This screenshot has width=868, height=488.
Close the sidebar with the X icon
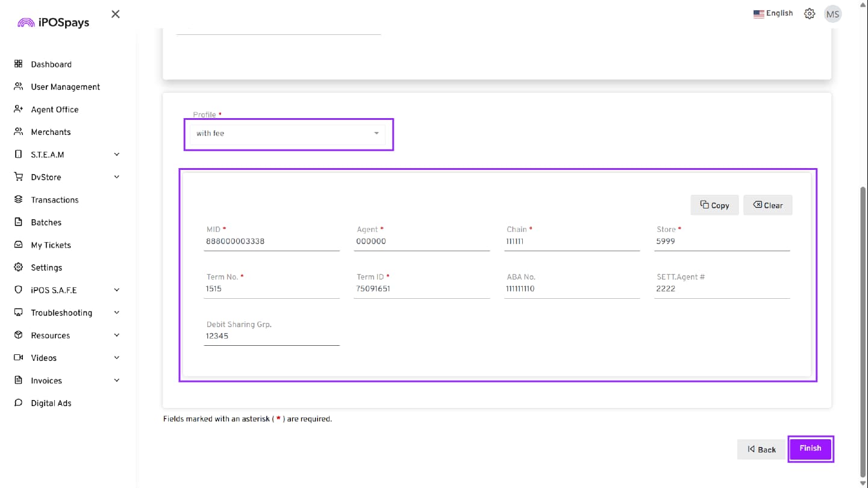click(x=116, y=14)
